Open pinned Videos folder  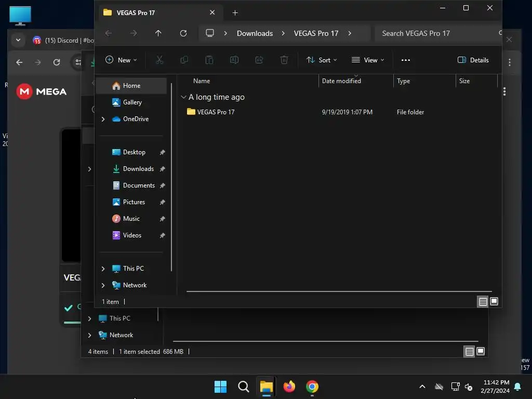[131, 235]
